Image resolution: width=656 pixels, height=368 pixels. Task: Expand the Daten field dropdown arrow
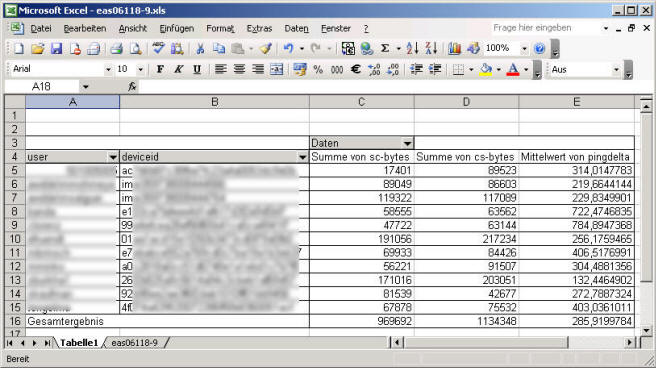coord(407,143)
